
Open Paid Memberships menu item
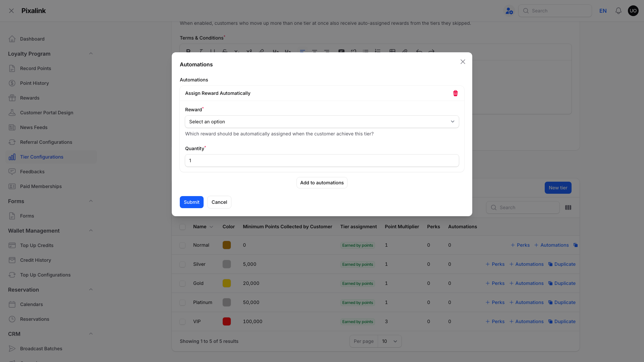51,186
